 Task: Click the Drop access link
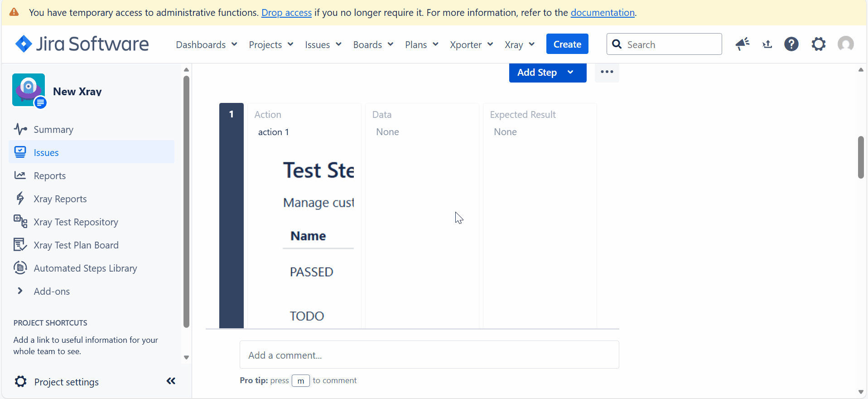[286, 13]
